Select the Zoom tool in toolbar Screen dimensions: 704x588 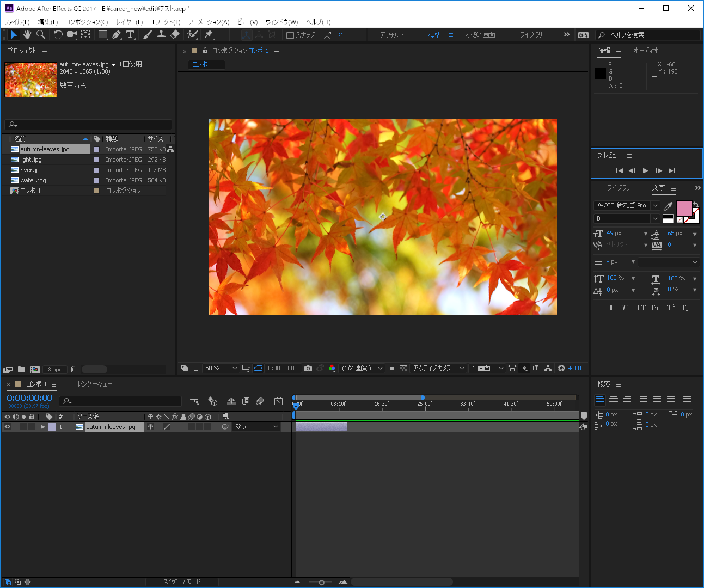[x=41, y=35]
